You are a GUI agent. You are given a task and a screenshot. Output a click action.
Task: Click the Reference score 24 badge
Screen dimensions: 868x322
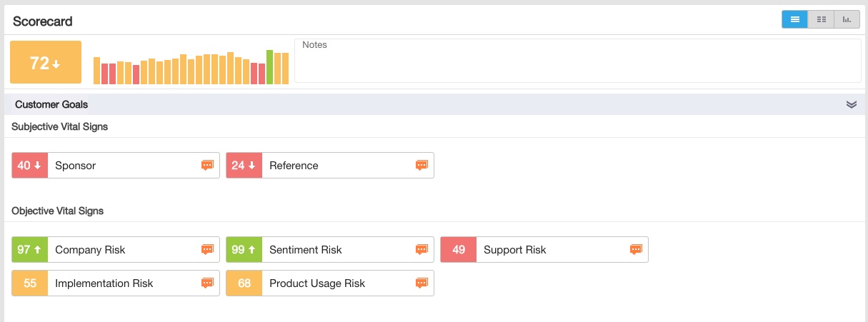coord(244,166)
